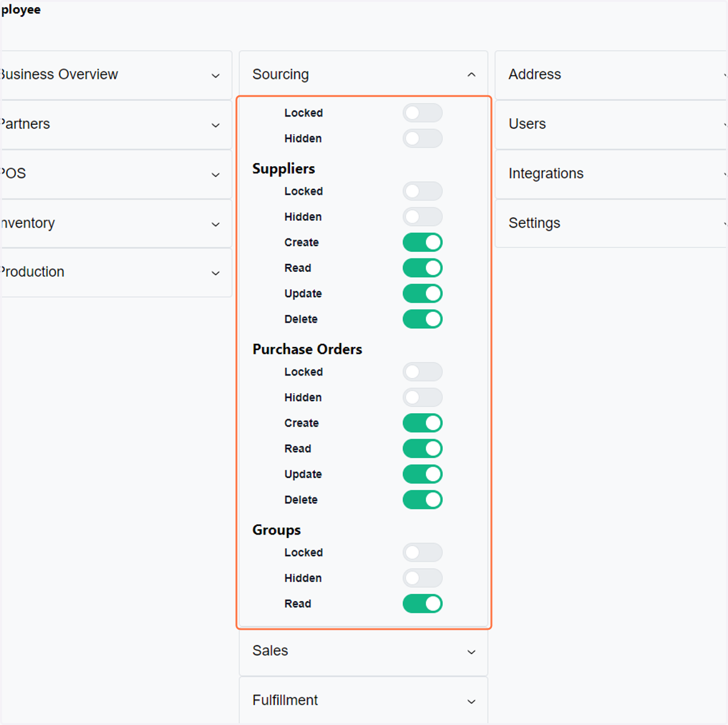728x725 pixels.
Task: Open the Users section header
Action: (x=612, y=124)
